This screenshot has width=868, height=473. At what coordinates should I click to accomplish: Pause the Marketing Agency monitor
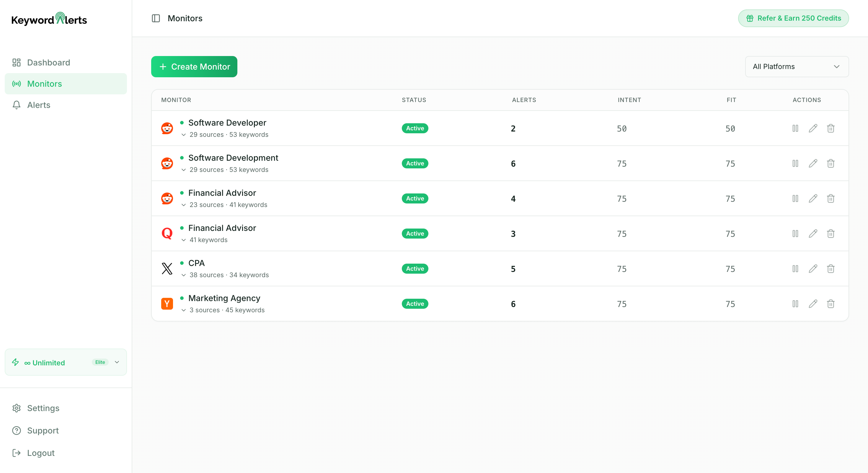click(x=795, y=304)
